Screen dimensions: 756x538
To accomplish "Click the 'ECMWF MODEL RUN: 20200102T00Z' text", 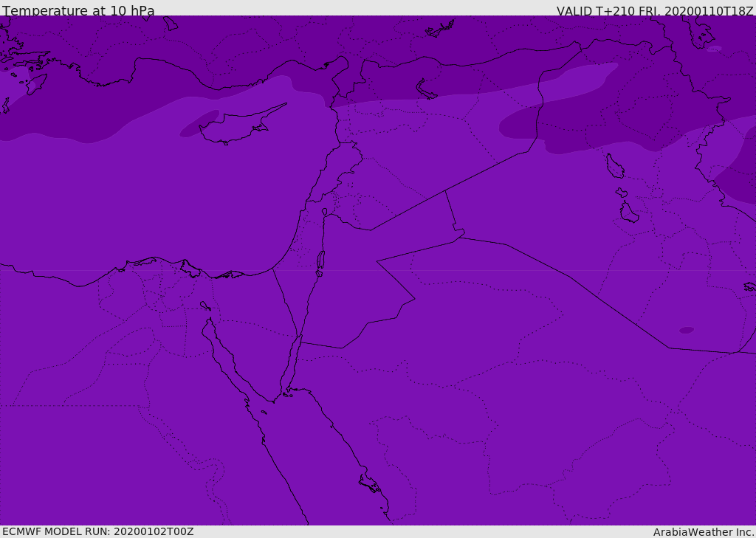I will [x=98, y=531].
